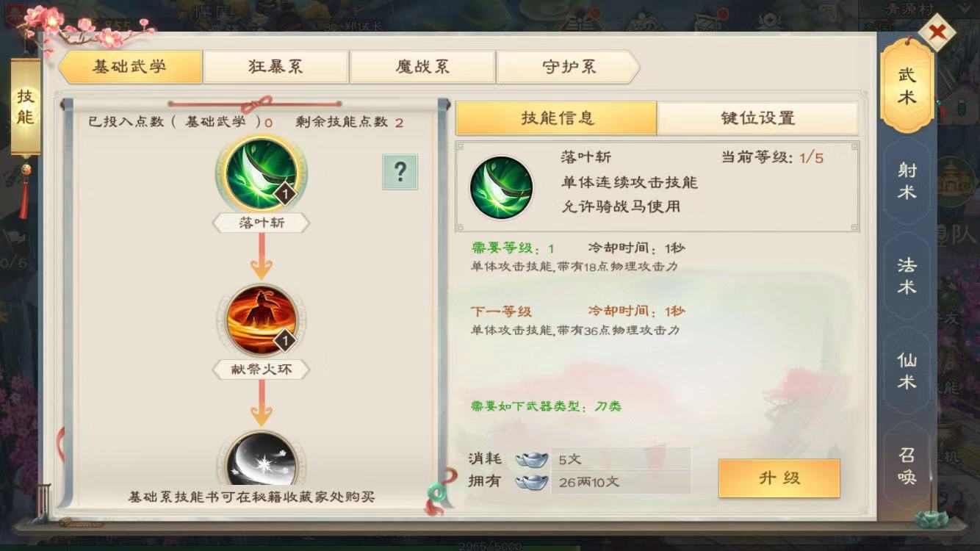Click the 落叶斩 skill name label
This screenshot has width=980, height=551.
(x=262, y=223)
